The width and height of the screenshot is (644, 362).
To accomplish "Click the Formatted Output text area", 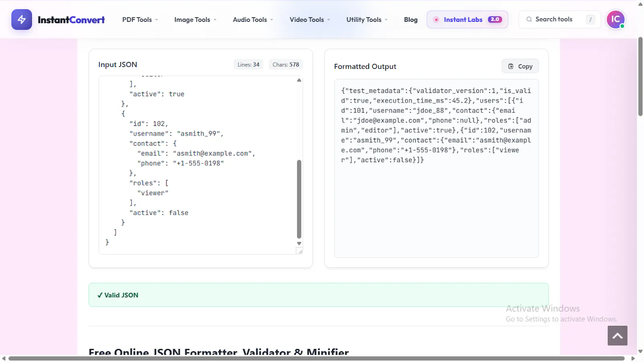I will [436, 168].
